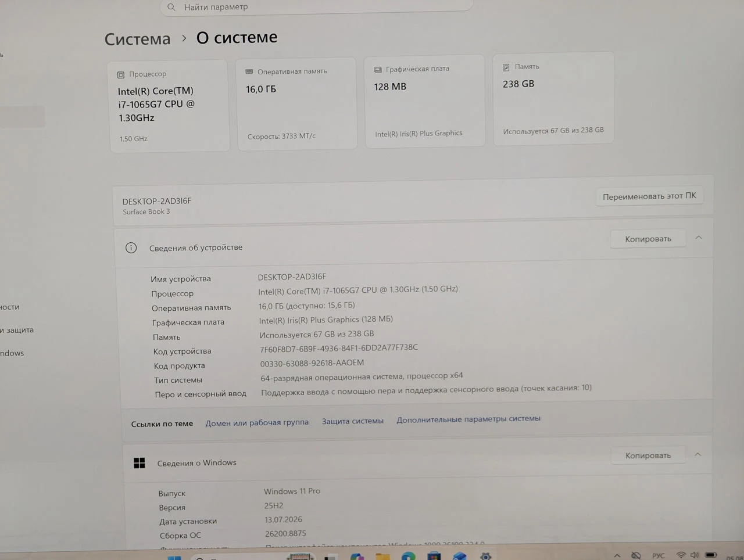
Task: Click the version value 25H2
Action: tap(274, 506)
